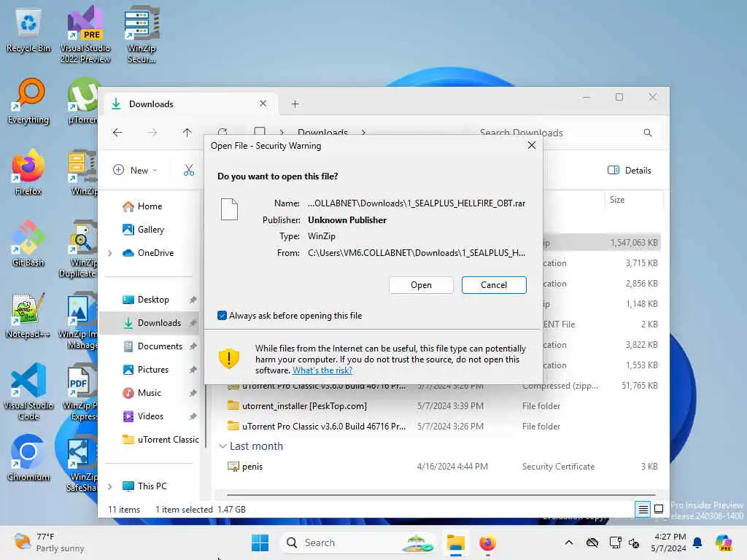747x560 pixels.
Task: Collapse the Last month group
Action: pos(222,446)
